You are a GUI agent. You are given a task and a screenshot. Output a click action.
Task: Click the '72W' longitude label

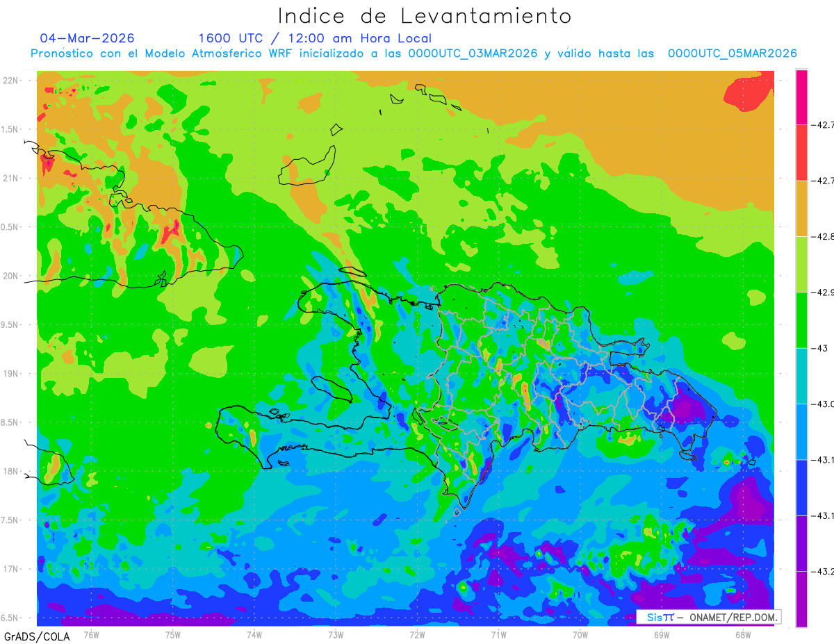pyautogui.click(x=417, y=634)
